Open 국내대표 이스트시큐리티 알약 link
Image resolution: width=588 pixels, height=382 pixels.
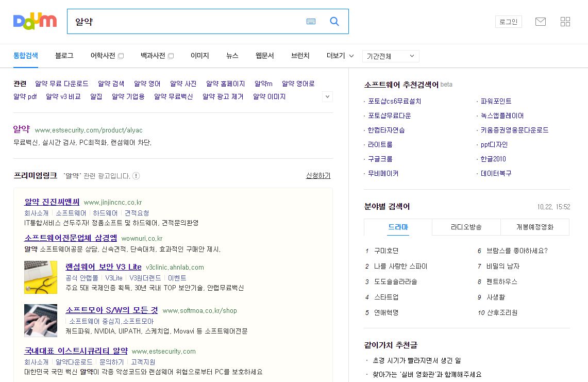coord(76,351)
